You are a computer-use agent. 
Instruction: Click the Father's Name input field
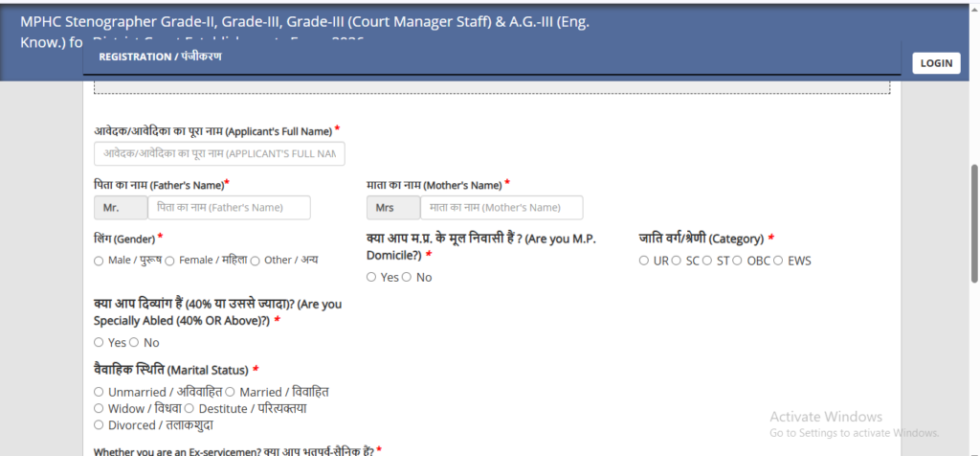(229, 208)
